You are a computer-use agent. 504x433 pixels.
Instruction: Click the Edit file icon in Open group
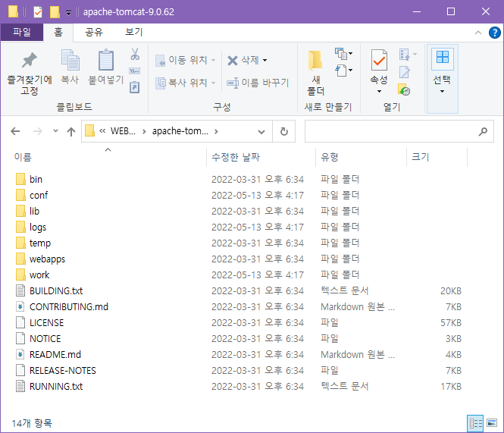405,72
